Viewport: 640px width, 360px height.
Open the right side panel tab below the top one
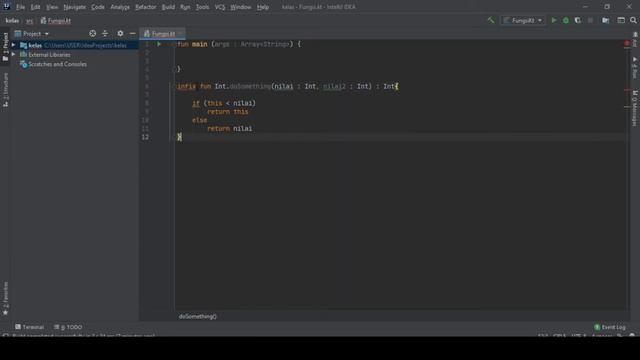point(635,68)
